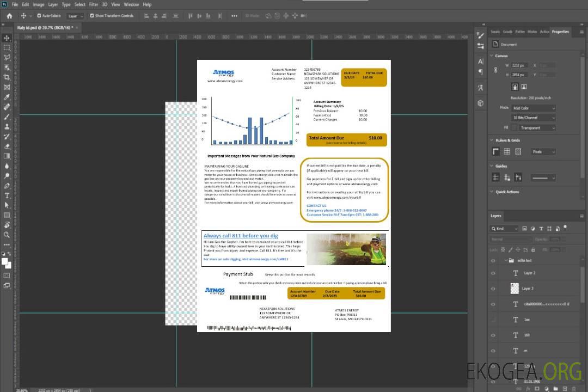Click the canvas height H field
The width and height of the screenshot is (588, 392).
[x=519, y=75]
